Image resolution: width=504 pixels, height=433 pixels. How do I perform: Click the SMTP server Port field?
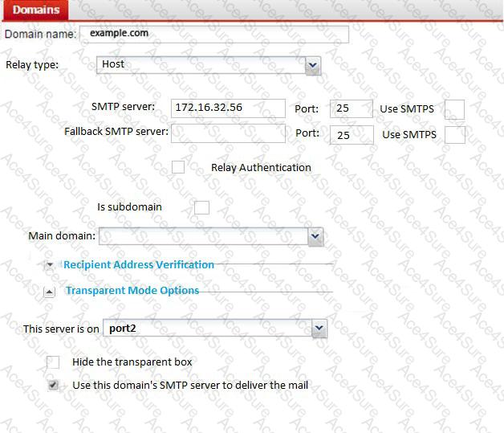click(x=351, y=109)
